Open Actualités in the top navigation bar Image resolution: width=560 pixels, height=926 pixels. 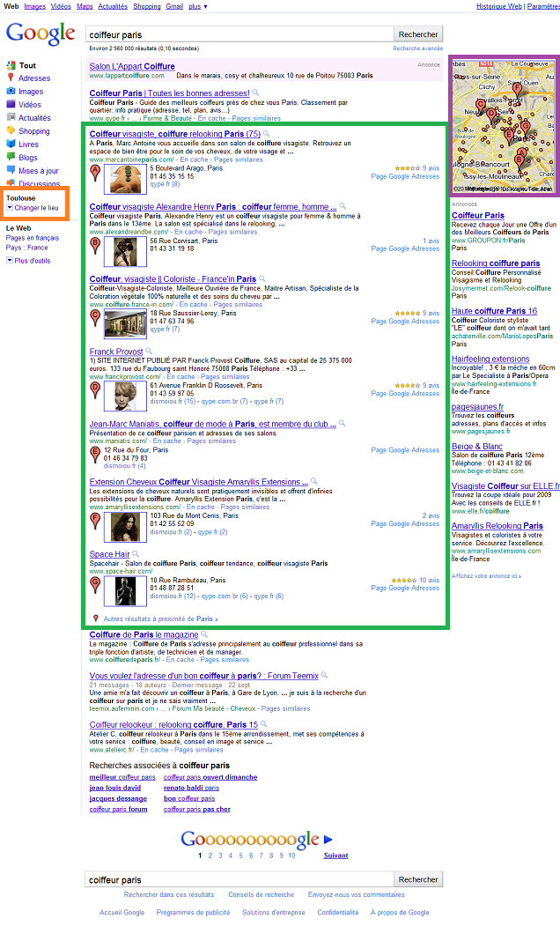pyautogui.click(x=113, y=6)
